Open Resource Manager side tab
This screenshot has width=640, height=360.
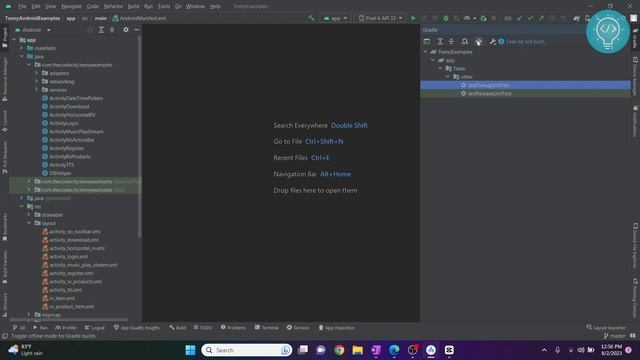point(4,79)
